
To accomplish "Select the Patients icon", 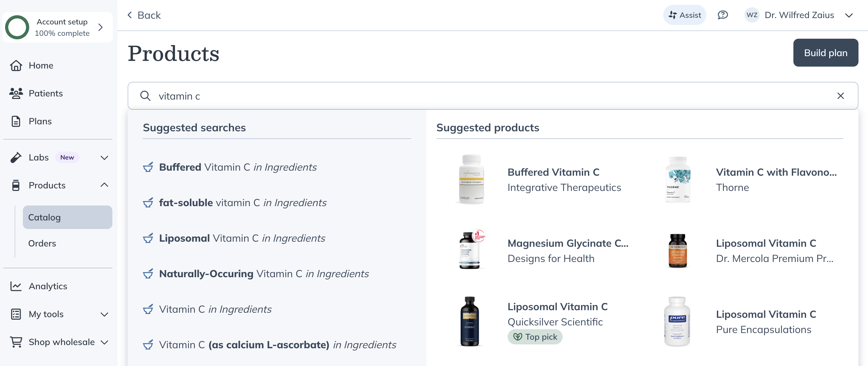I will [x=16, y=93].
